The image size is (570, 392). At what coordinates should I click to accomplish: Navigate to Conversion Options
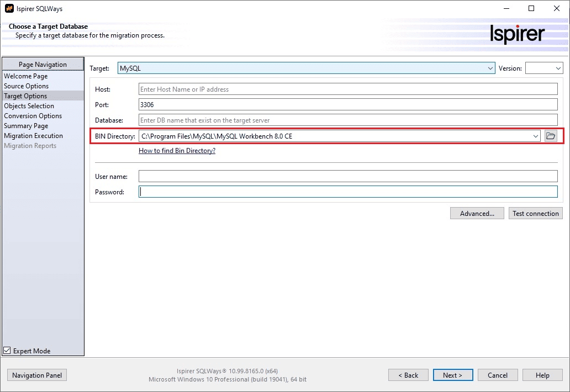[33, 115]
